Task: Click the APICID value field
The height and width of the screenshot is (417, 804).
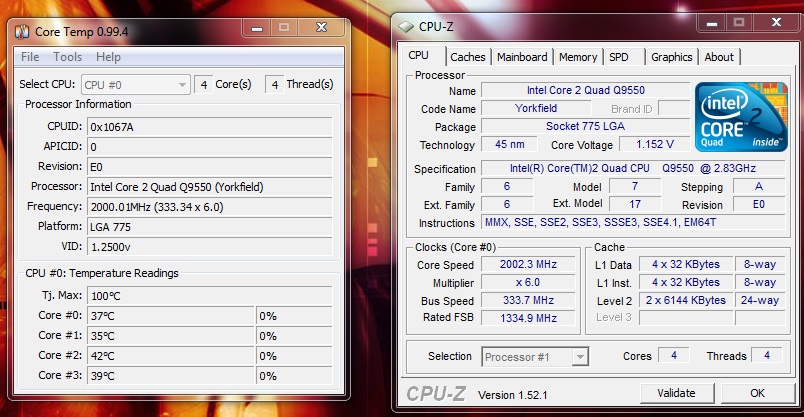Action: pyautogui.click(x=210, y=147)
